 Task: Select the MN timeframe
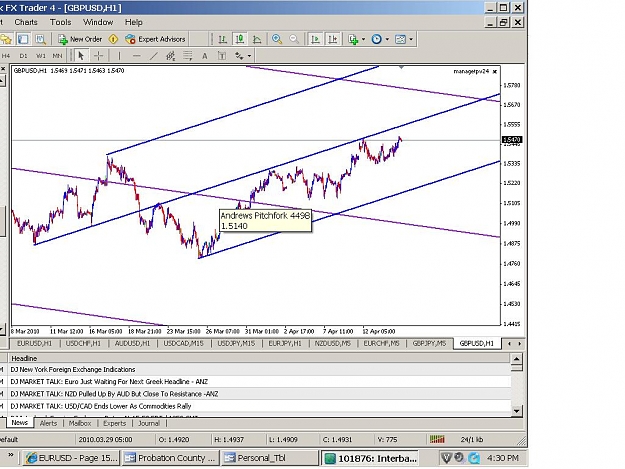click(57, 56)
